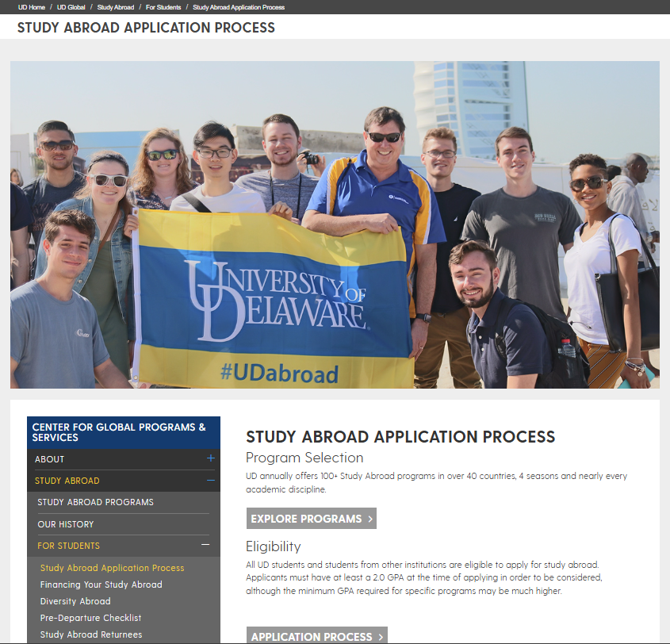The height and width of the screenshot is (644, 670).
Task: Collapse the FOR STUDENTS submenu minus icon
Action: coord(205,545)
